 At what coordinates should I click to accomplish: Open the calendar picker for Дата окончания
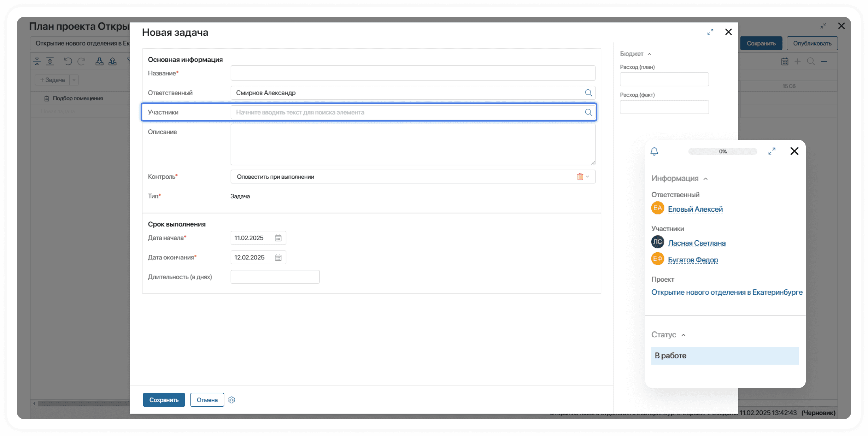278,258
